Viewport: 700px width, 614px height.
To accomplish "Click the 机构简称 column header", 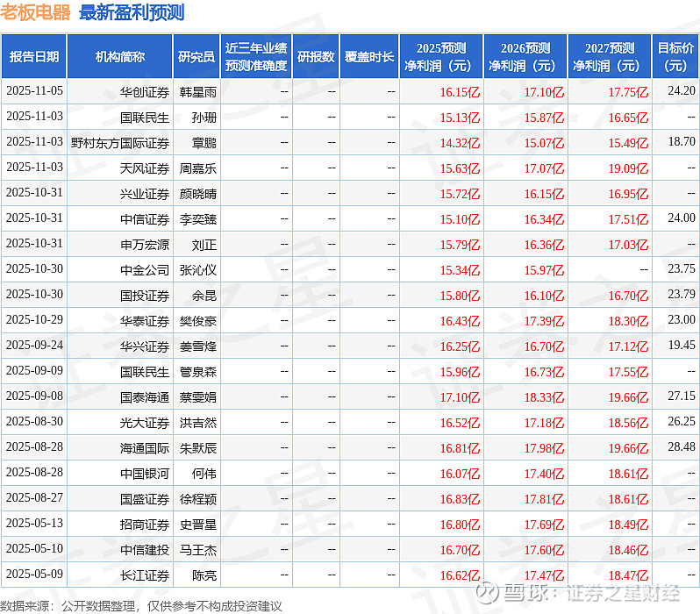I will (x=119, y=57).
